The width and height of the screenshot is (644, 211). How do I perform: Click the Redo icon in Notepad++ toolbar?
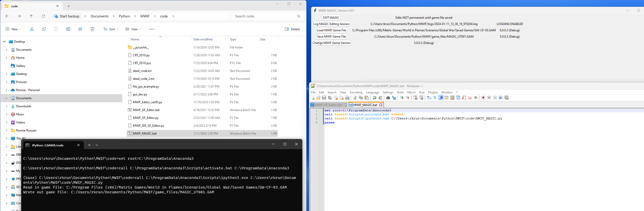pyautogui.click(x=380, y=98)
